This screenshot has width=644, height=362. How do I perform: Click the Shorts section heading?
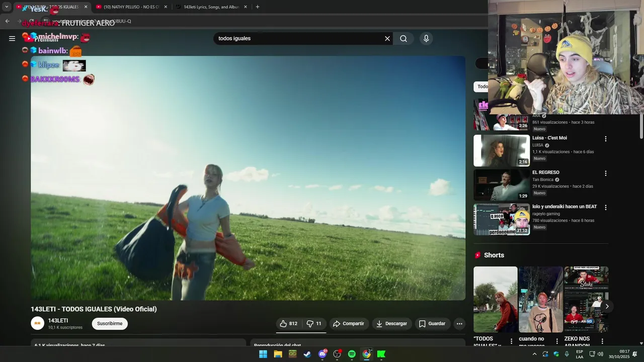pyautogui.click(x=494, y=255)
